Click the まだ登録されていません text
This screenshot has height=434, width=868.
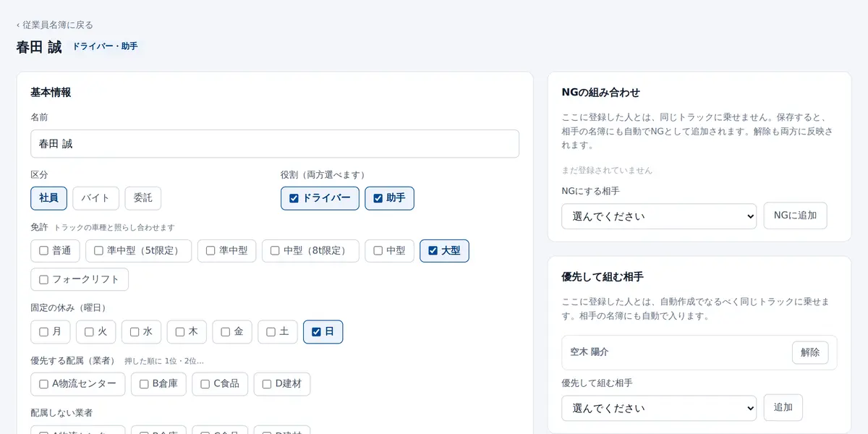607,171
